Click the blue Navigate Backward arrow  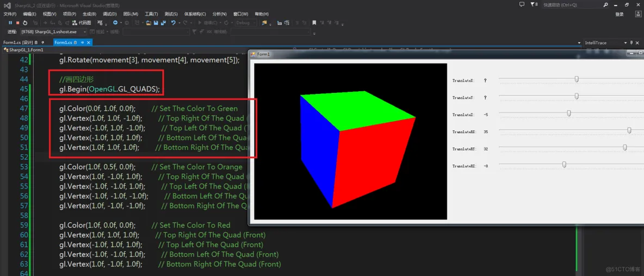[115, 23]
